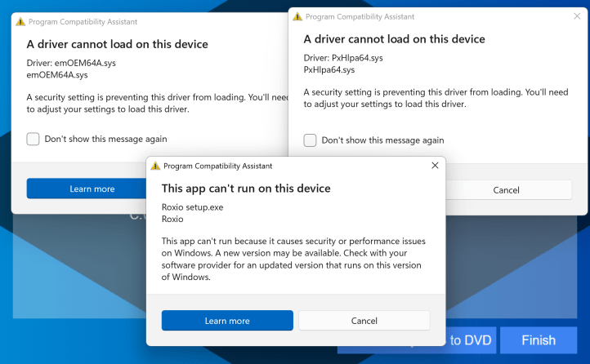Click the warning icon in the Roxio dialog title
This screenshot has width=590, height=364.
[x=154, y=166]
